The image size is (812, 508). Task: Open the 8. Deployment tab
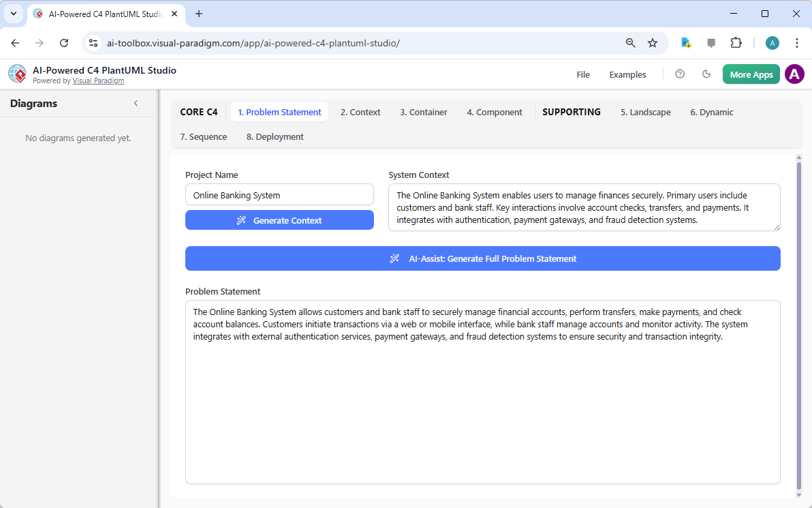[x=275, y=136]
